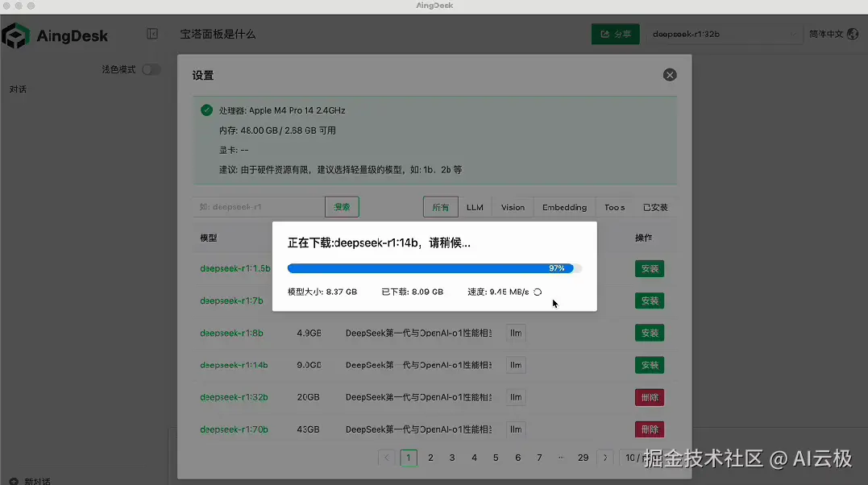868x485 pixels.
Task: Click the llm tag in deepseek-r1:70b row
Action: click(516, 429)
